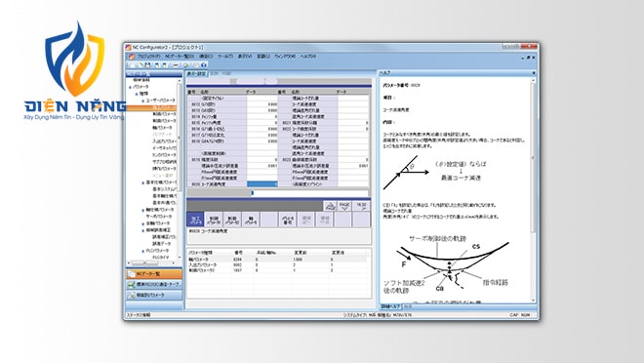Select the イーサネットパラメータ tree item
Image resolution: width=644 pixels, height=363 pixels.
pos(164,148)
